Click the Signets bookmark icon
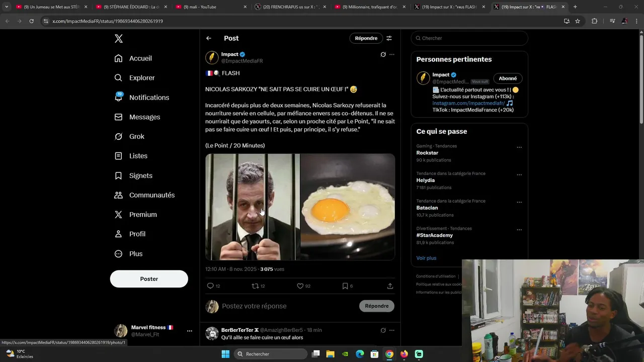This screenshot has height=362, width=644. click(x=118, y=175)
